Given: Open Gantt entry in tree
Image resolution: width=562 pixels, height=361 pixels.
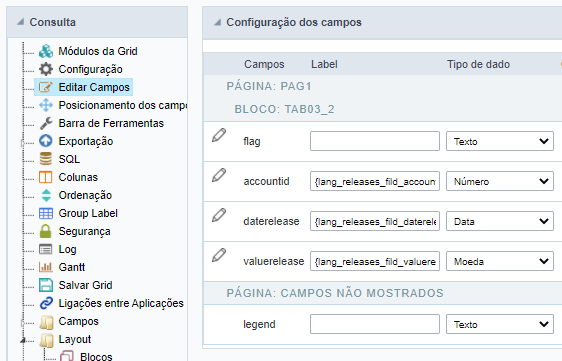Looking at the screenshot, I should 72,267.
